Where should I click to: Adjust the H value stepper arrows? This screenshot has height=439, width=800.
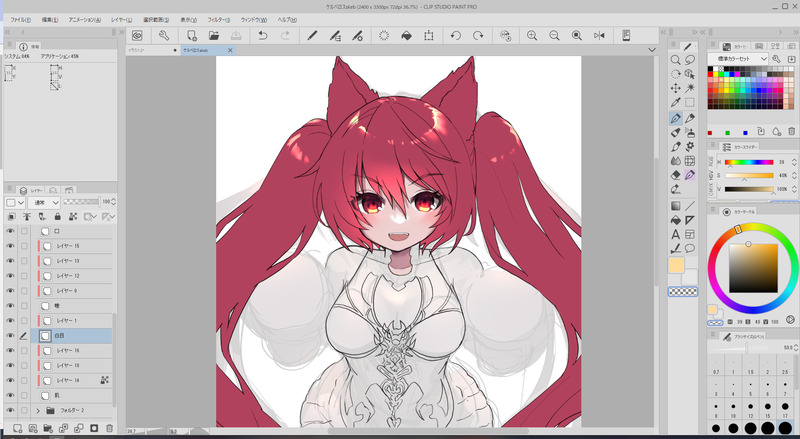[x=794, y=162]
